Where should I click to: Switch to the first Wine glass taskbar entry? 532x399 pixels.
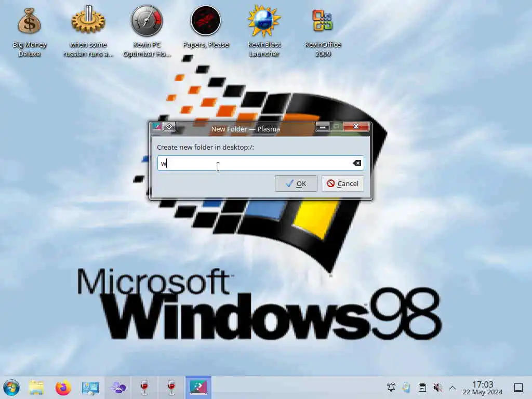(144, 388)
